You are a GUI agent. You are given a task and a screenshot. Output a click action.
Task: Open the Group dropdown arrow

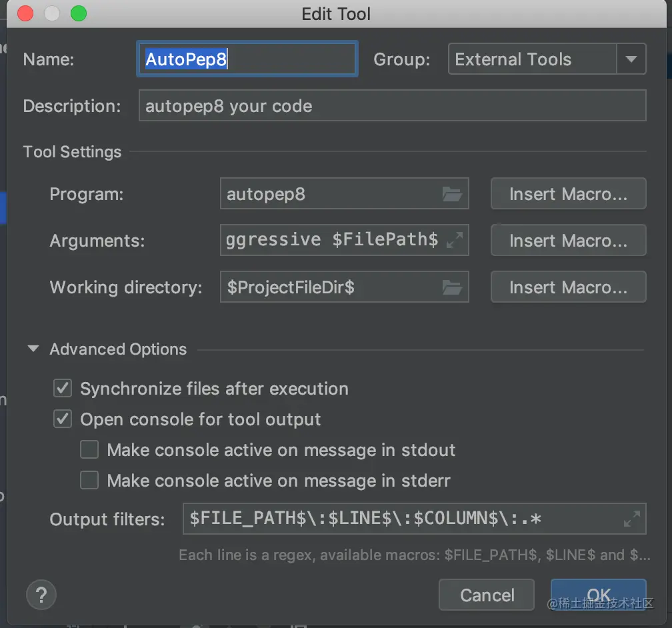[x=631, y=59]
